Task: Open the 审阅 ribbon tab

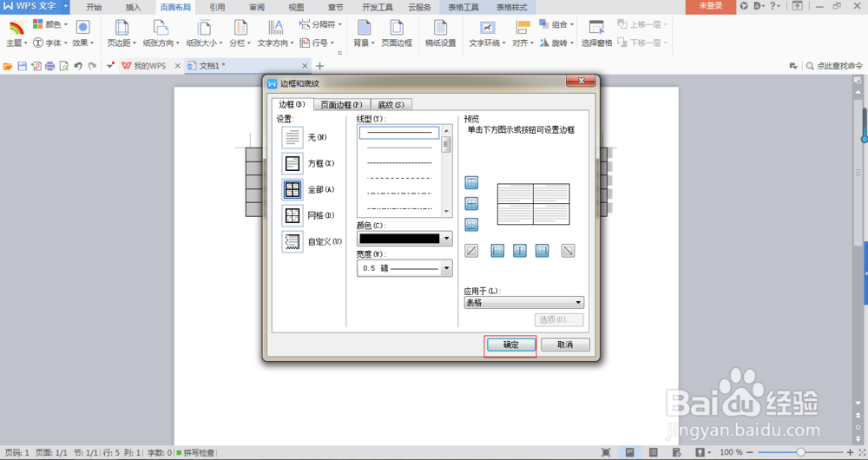Action: 257,7
